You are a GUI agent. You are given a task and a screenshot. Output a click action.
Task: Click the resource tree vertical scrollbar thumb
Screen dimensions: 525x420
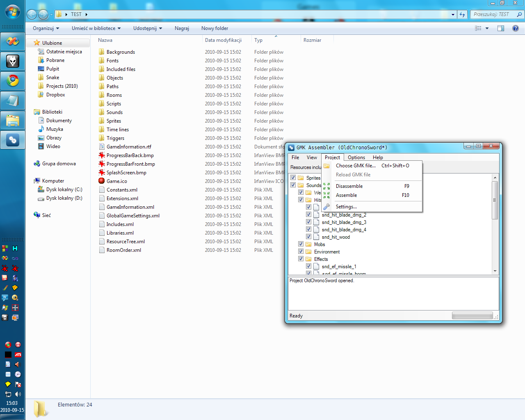click(x=495, y=200)
